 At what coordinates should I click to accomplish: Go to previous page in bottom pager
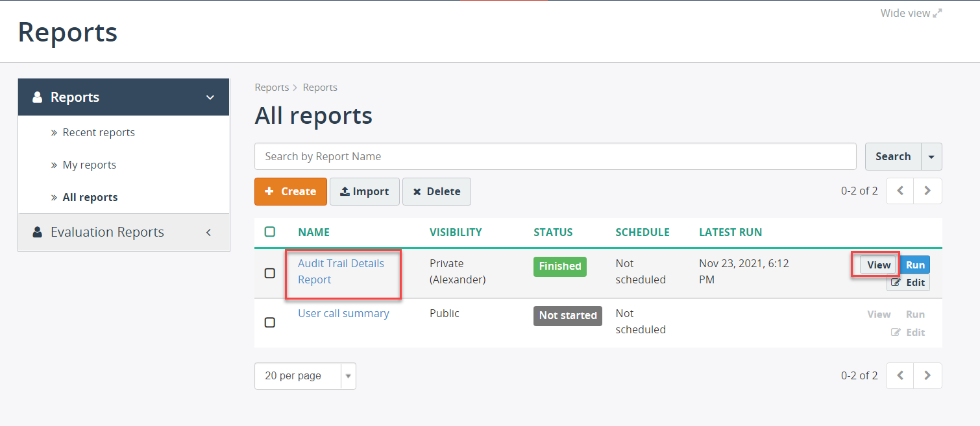(900, 375)
